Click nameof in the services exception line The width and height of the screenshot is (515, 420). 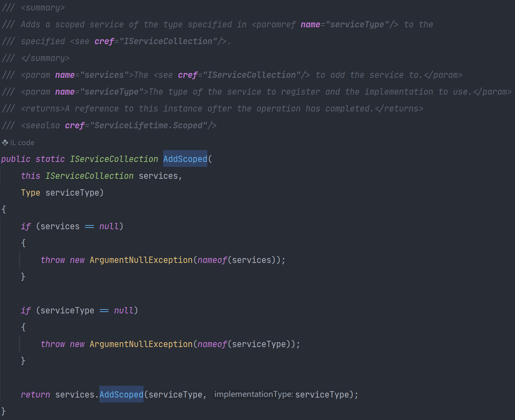coord(212,260)
